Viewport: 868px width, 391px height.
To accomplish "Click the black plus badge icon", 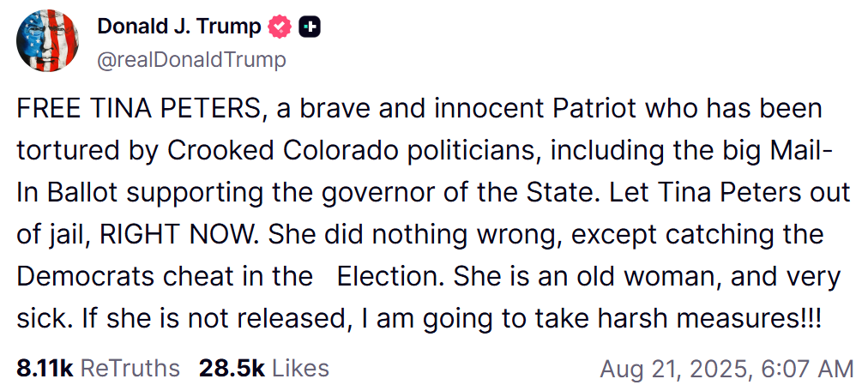I will (310, 27).
